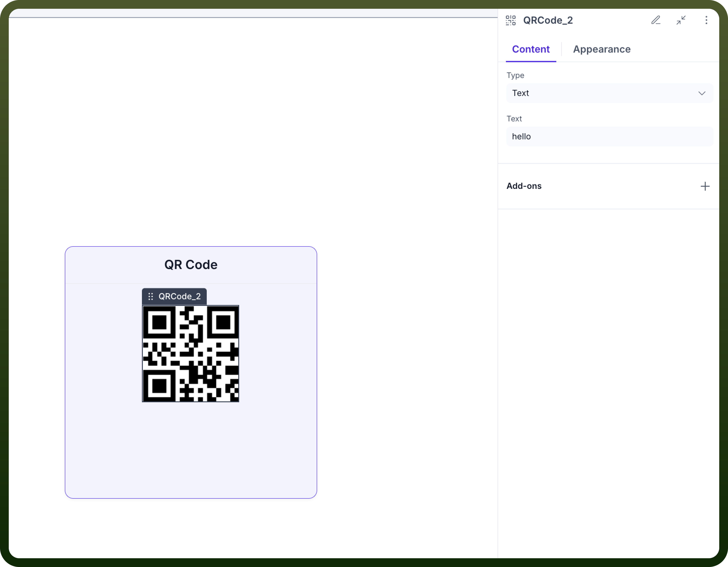Click the drag handle dots on QRCode_2 label

tap(151, 296)
